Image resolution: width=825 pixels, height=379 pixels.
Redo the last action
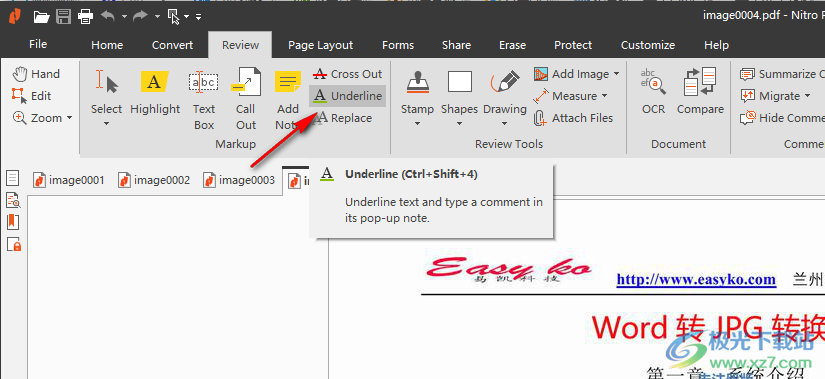click(140, 17)
